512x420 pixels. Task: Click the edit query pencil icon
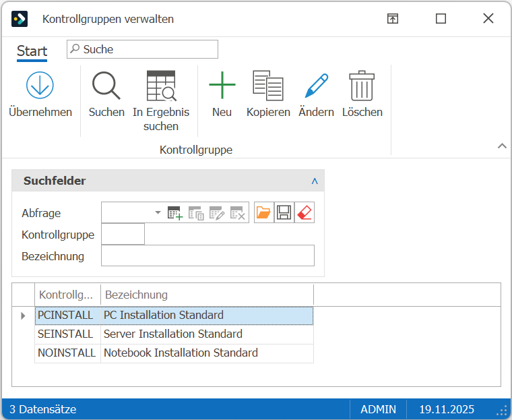point(217,213)
